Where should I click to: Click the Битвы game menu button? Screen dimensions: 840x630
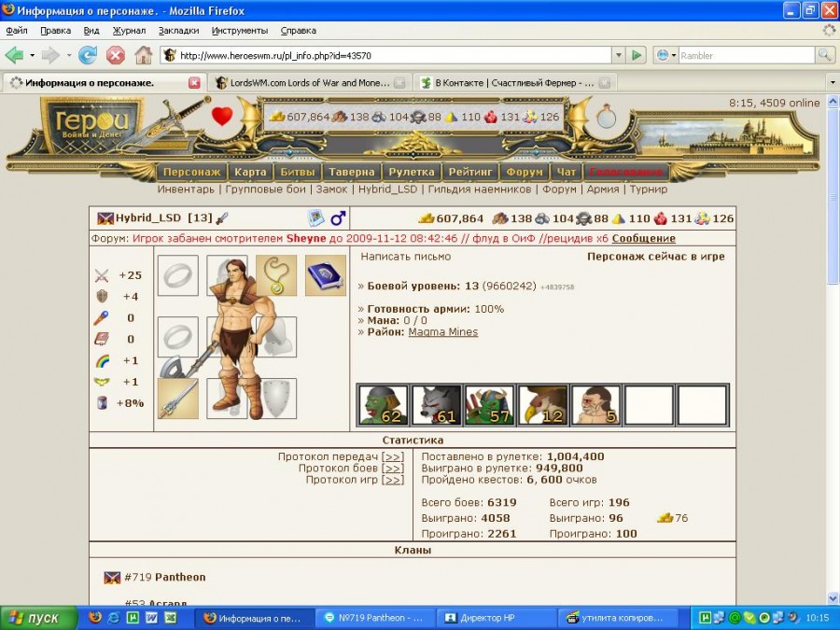(298, 172)
